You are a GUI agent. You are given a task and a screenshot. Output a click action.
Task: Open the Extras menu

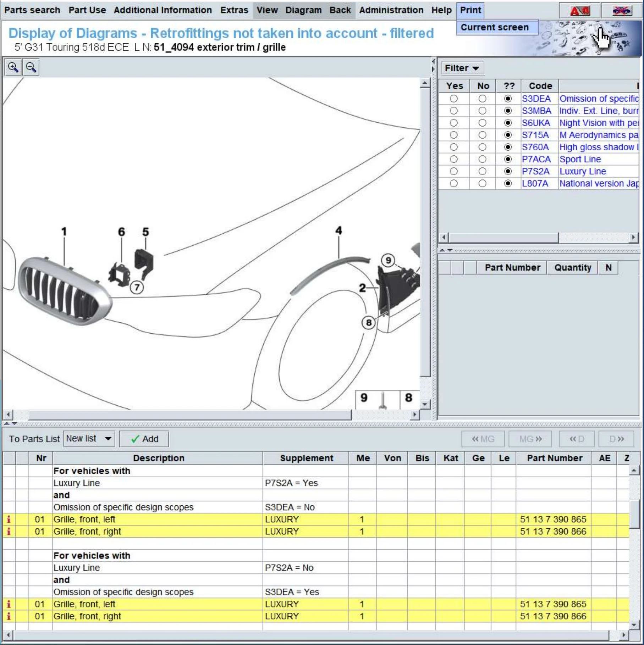coord(234,10)
